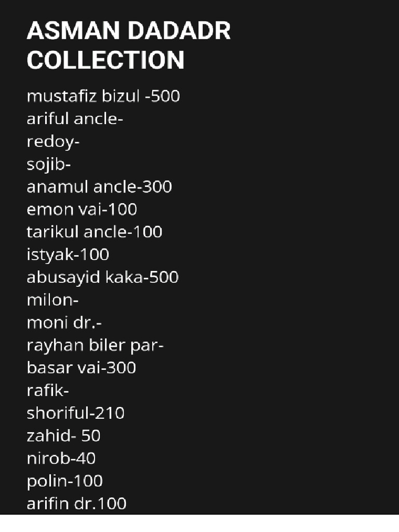Click the sojib- line of the note
The height and width of the screenshot is (532, 399).
point(48,165)
